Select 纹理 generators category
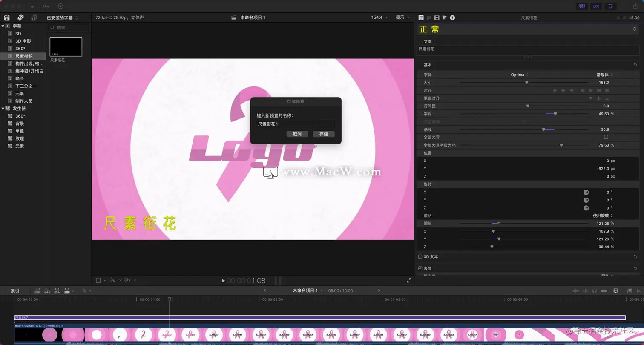Screen dimensions: 644x345 click(x=20, y=138)
